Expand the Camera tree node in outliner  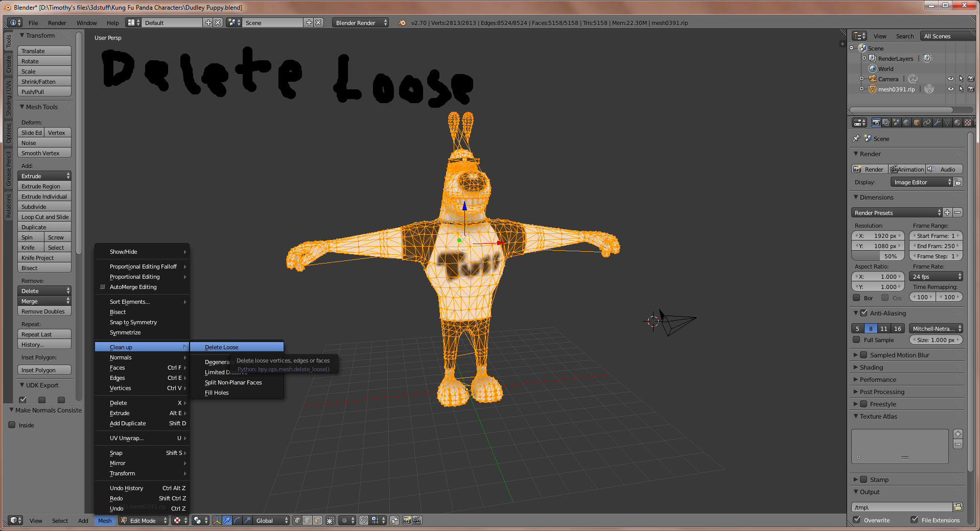point(862,79)
